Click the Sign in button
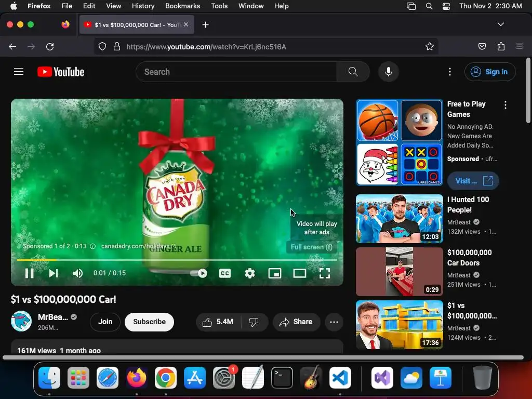The width and height of the screenshot is (532, 399). 490,72
